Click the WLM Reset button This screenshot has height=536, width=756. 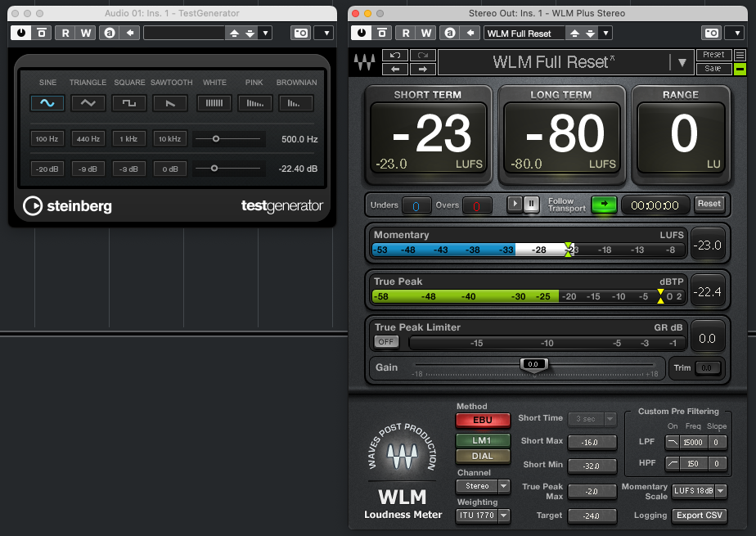709,204
